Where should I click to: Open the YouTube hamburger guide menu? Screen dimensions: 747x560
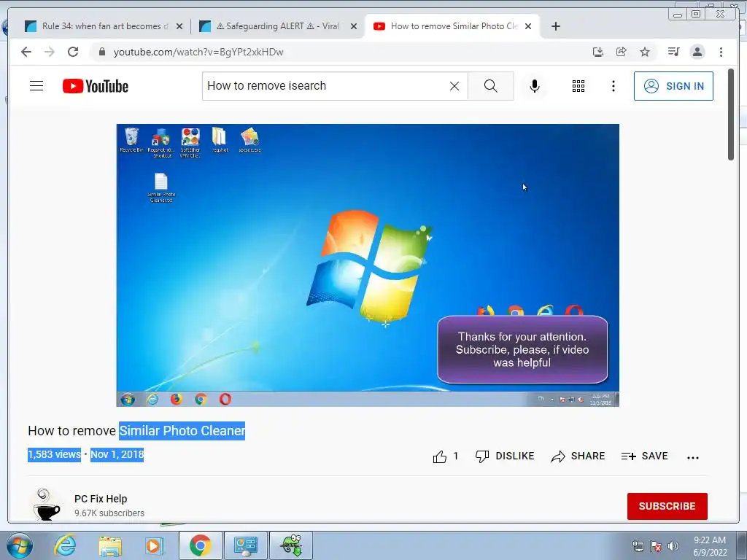(x=36, y=86)
